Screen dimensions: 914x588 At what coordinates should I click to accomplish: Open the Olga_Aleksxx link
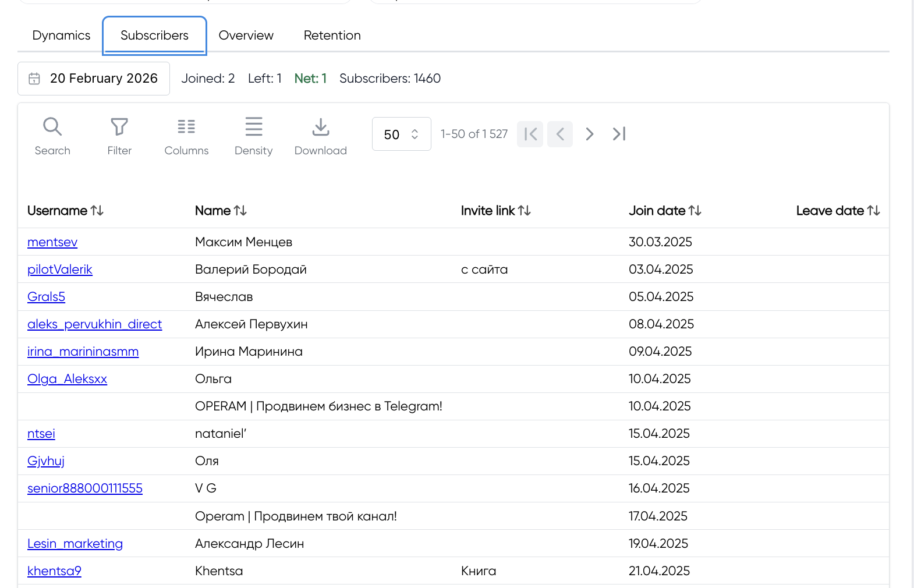tap(67, 379)
